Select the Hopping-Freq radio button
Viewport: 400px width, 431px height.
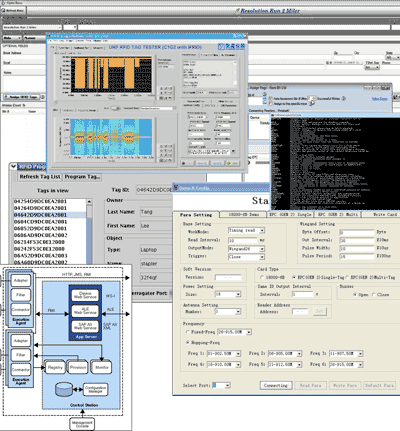pos(188,343)
